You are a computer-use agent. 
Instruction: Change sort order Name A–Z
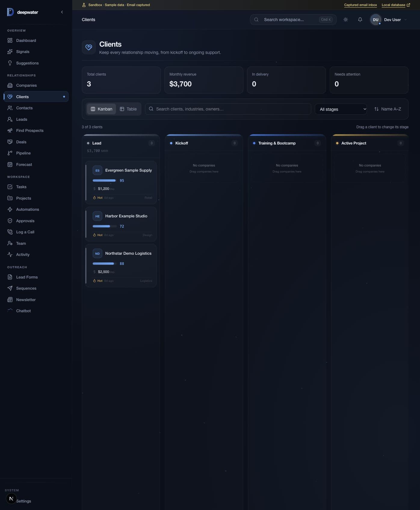(x=388, y=109)
